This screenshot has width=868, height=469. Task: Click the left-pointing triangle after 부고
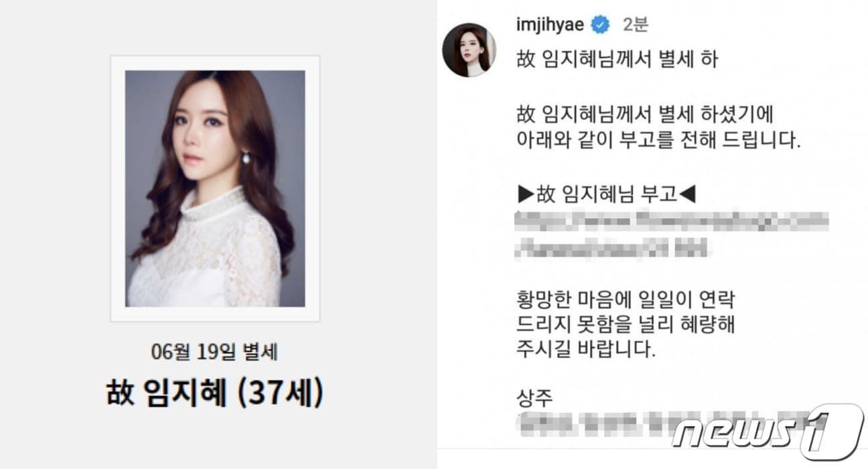click(x=688, y=196)
